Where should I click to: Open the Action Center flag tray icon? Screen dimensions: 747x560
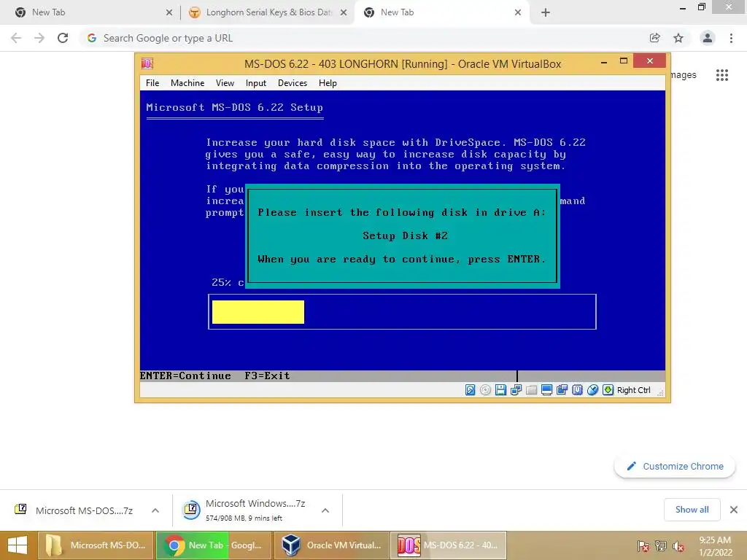point(643,545)
